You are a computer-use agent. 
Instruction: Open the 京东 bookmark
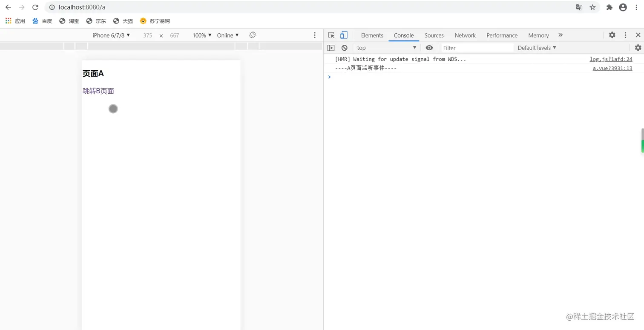point(96,21)
